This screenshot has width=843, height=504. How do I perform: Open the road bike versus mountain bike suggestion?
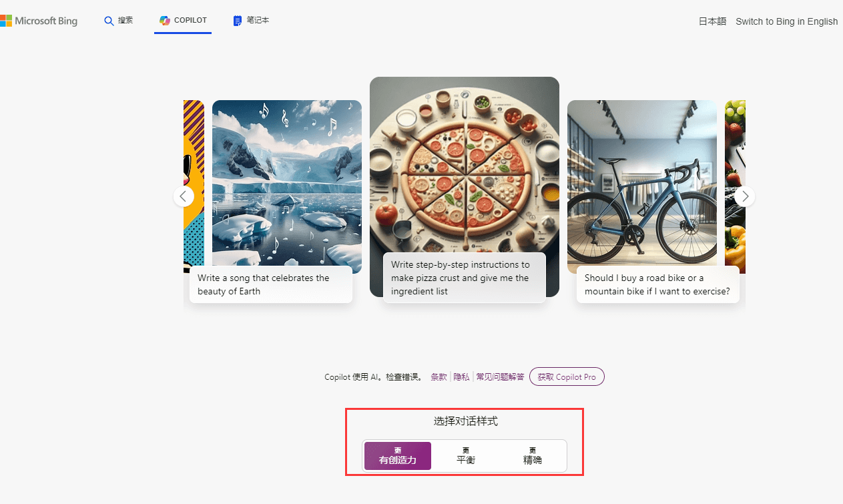pos(657,284)
